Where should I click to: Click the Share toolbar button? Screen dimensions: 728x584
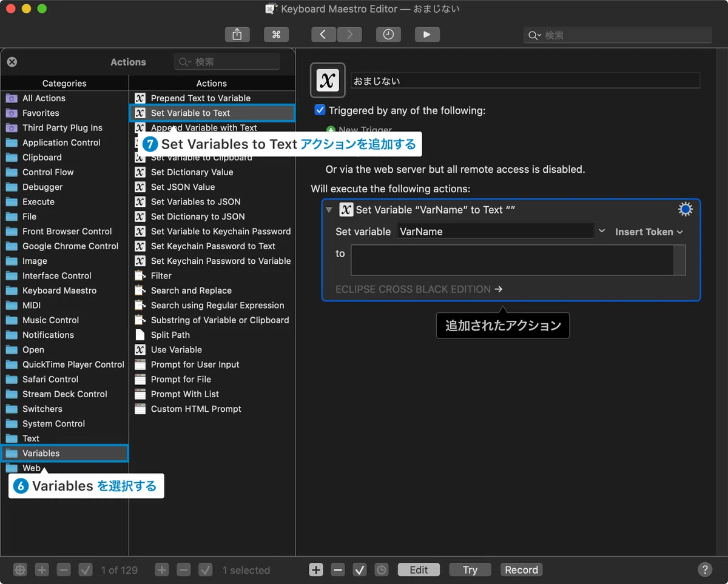237,35
